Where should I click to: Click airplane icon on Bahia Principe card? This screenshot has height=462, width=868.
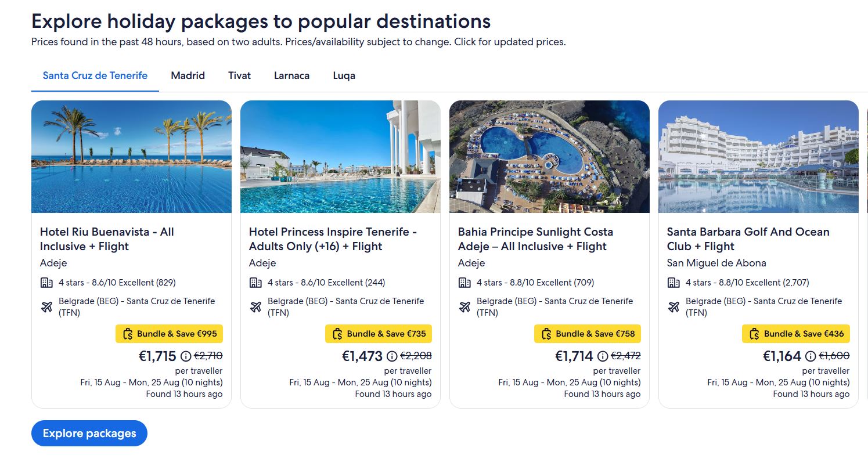(464, 307)
